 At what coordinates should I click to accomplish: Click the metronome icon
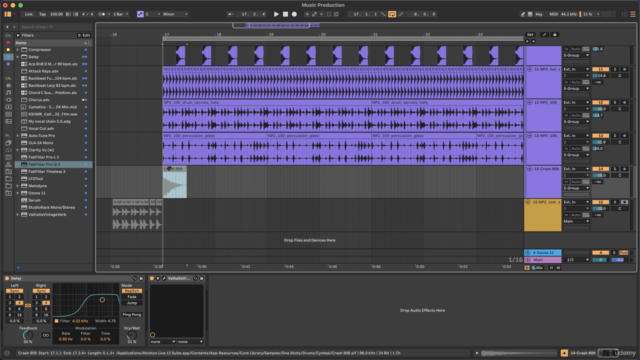tap(101, 14)
